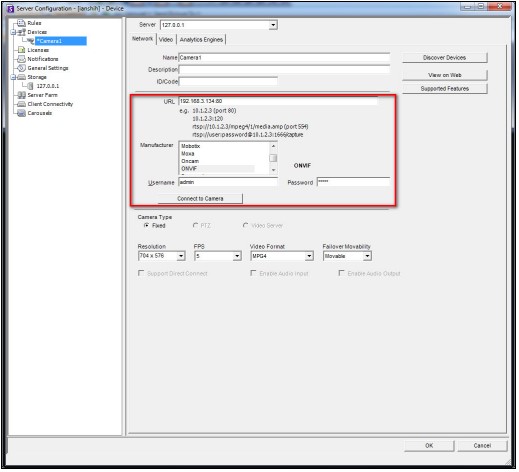519x472 pixels.
Task: Click the Carousels tree icon
Action: pyautogui.click(x=21, y=113)
